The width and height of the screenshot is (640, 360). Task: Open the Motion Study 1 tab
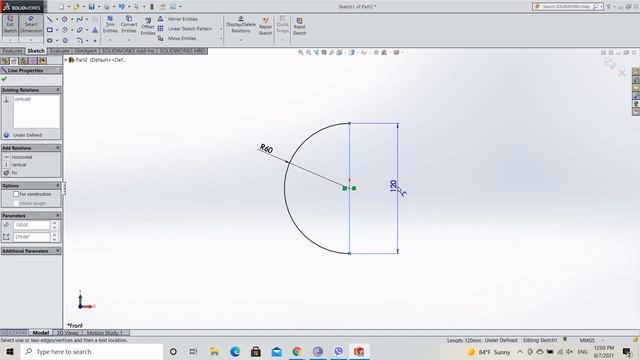tap(105, 333)
